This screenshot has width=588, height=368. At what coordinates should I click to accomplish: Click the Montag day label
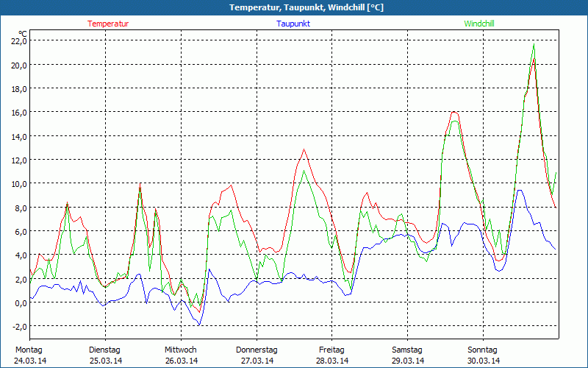pos(29,350)
